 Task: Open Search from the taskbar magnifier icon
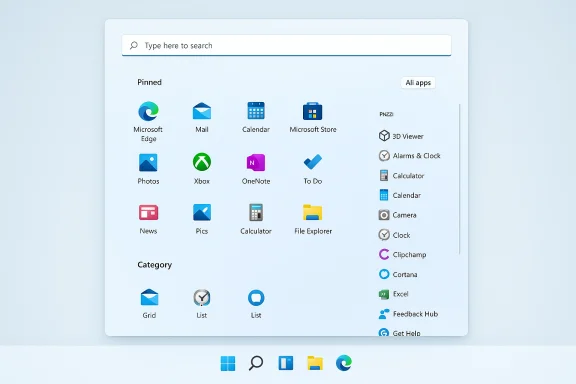(x=256, y=363)
